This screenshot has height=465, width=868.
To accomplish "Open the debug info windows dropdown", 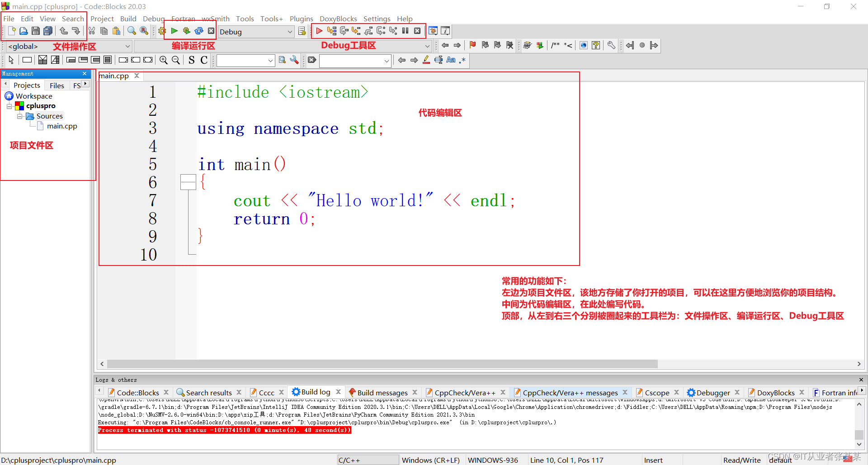I will pos(445,31).
